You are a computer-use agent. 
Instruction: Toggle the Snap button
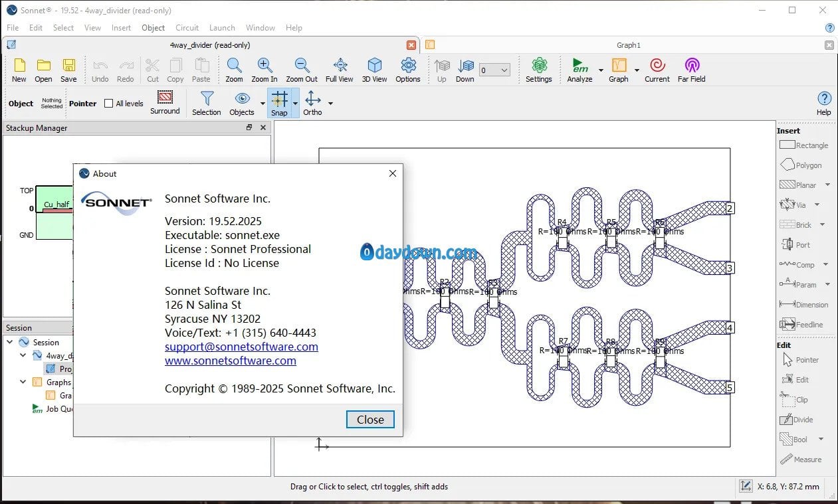(x=280, y=103)
